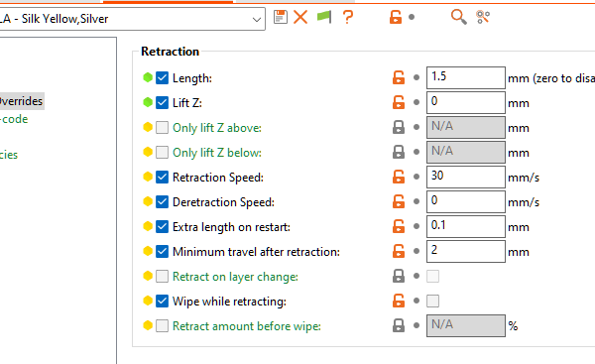This screenshot has width=595, height=364.
Task: Click the orange lock beside Length
Action: click(x=399, y=77)
